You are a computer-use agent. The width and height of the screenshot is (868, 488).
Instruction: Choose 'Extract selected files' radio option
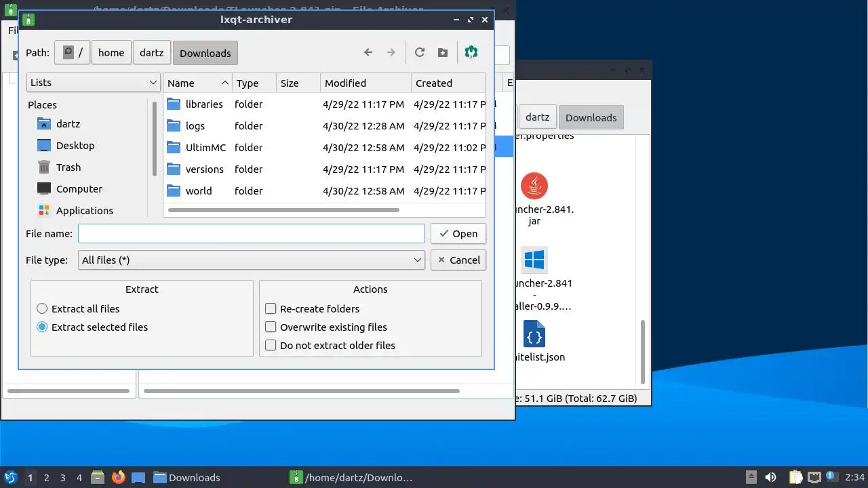coord(92,327)
